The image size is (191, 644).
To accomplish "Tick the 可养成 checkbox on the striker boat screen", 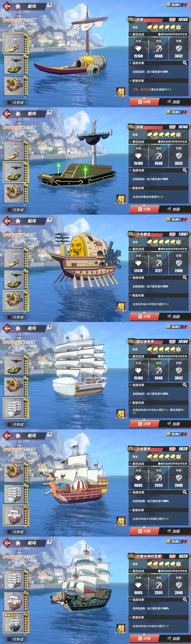I will 9,103.
